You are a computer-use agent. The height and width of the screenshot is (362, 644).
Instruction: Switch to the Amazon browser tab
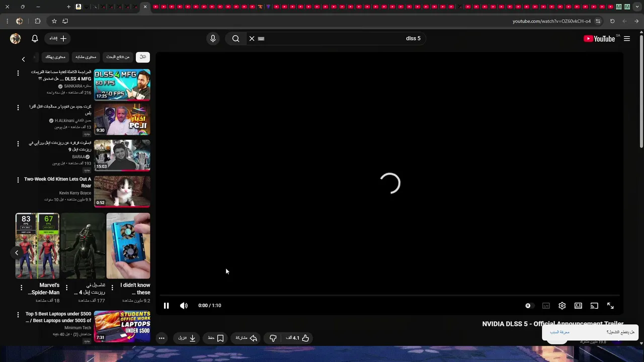[78, 7]
